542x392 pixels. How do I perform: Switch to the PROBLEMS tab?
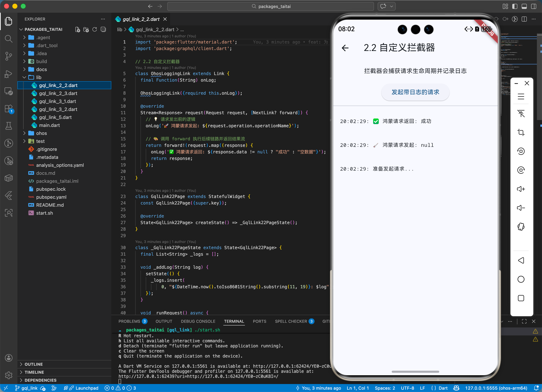coord(129,321)
